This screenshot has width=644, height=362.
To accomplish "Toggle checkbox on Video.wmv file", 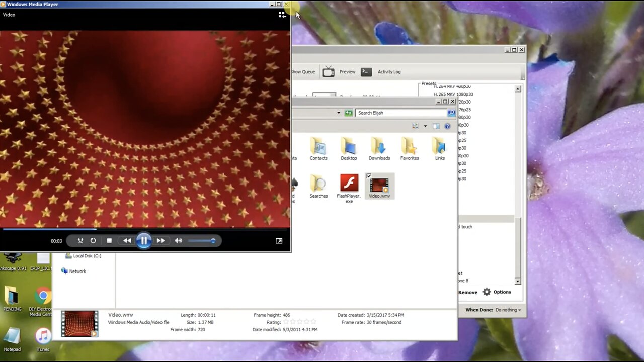I will (369, 176).
